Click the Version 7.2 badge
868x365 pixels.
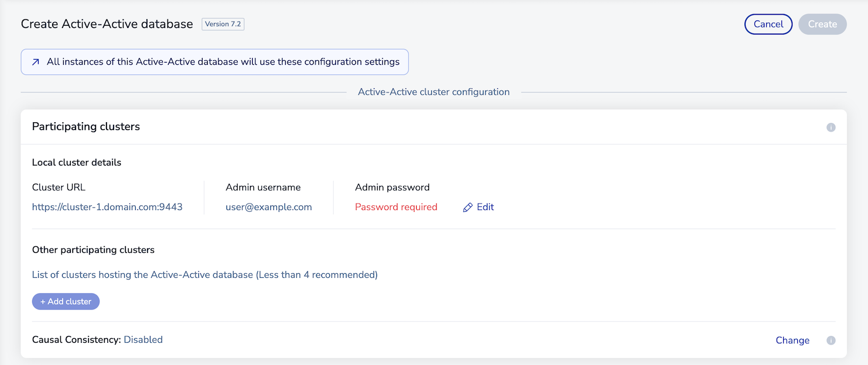[x=222, y=24]
